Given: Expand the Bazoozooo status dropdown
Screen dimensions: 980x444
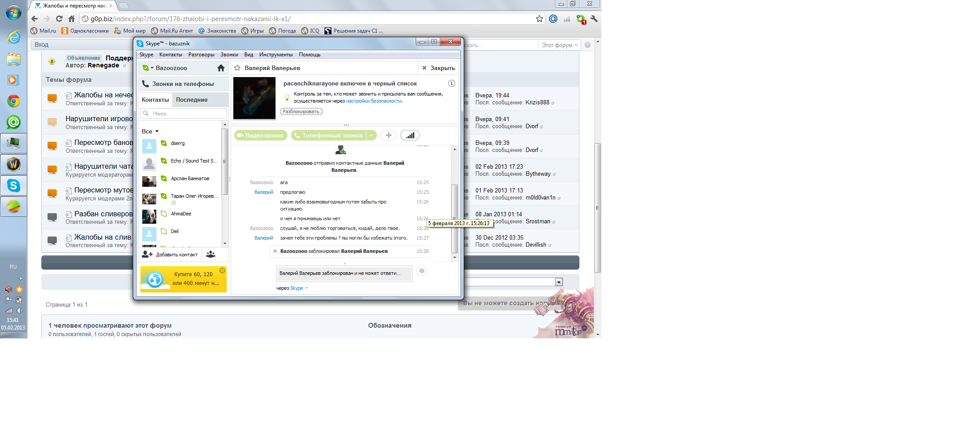Looking at the screenshot, I should (152, 68).
